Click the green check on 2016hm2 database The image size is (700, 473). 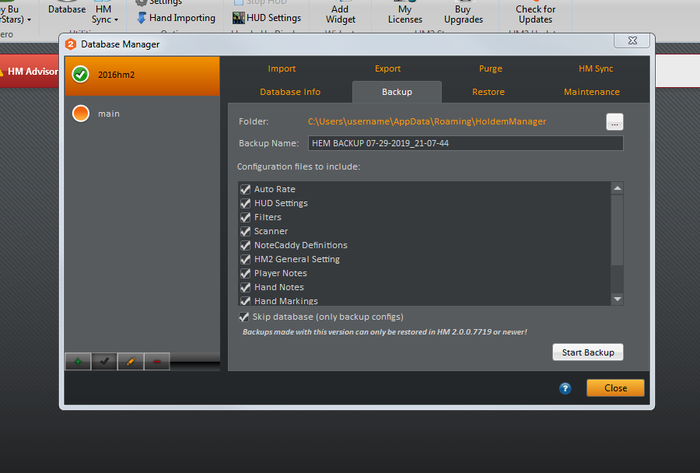point(81,75)
